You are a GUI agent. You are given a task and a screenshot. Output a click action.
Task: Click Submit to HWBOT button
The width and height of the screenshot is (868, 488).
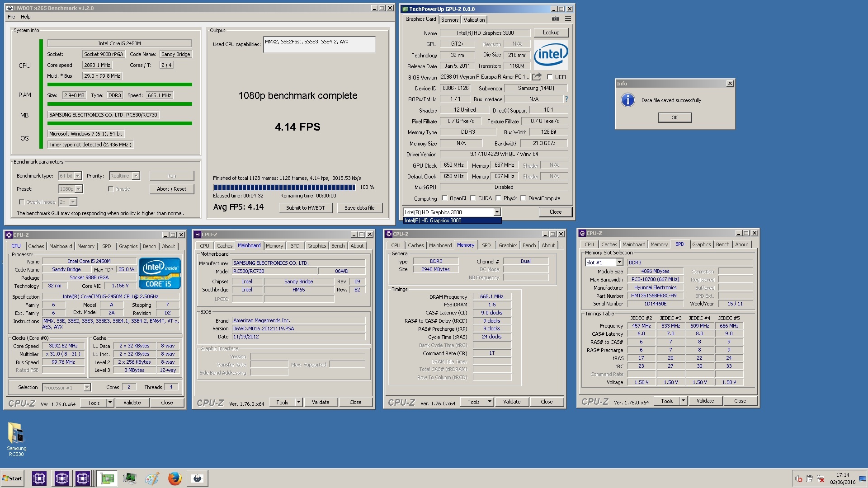pyautogui.click(x=305, y=208)
